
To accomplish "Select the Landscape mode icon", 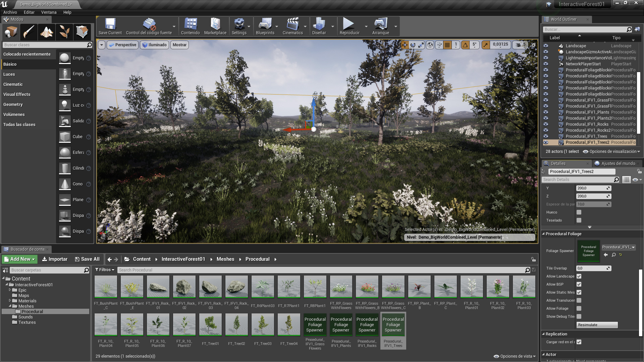I will pos(47,32).
